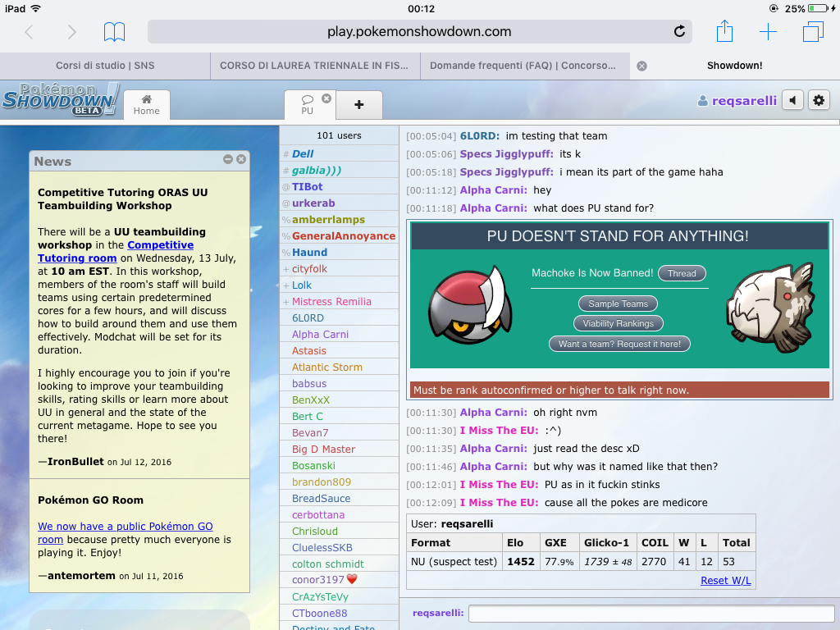Select user Haund in the list

tap(339, 253)
